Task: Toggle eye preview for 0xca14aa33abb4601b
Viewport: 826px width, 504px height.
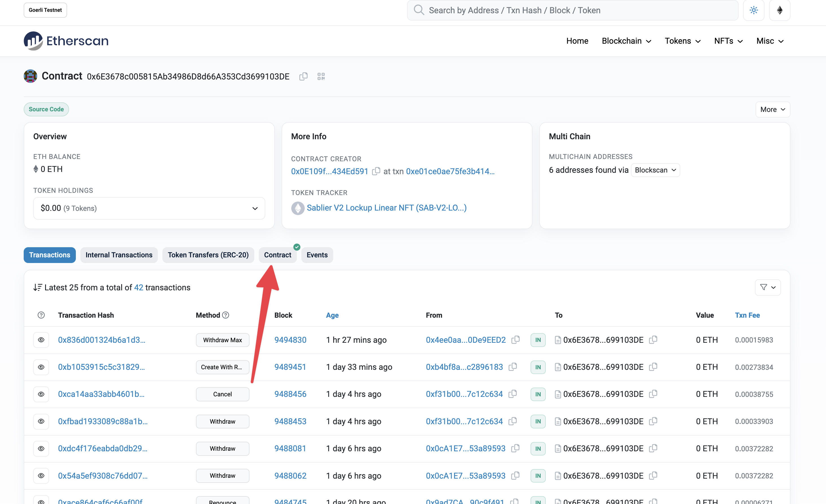Action: [x=41, y=394]
